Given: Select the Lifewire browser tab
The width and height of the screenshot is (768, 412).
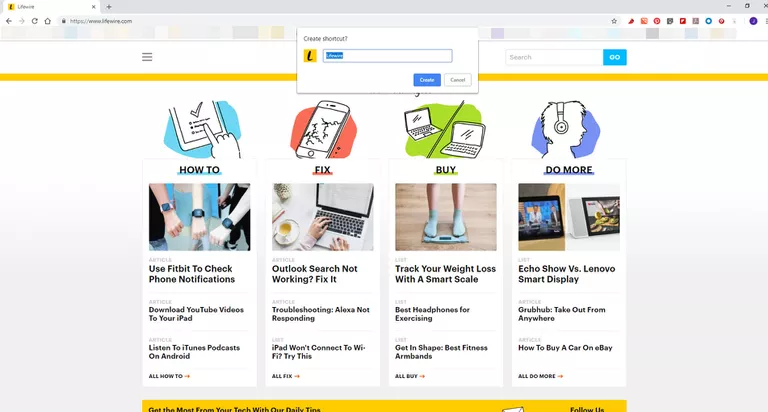Looking at the screenshot, I should (x=51, y=7).
